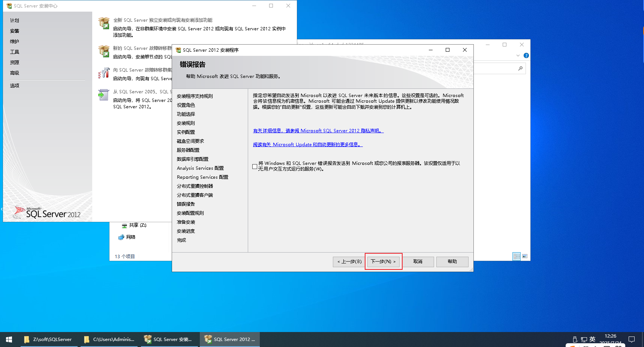Click the 英 input method indicator
The height and width of the screenshot is (347, 644).
click(592, 339)
